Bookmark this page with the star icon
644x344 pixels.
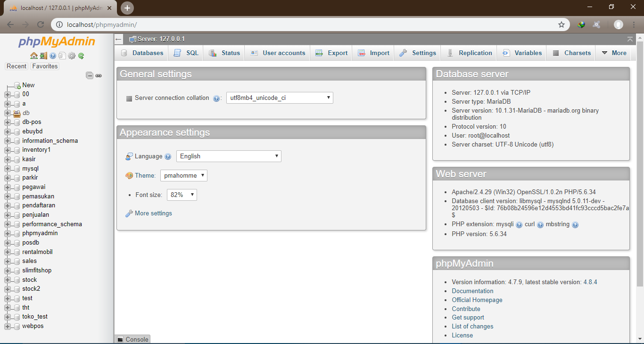point(561,25)
